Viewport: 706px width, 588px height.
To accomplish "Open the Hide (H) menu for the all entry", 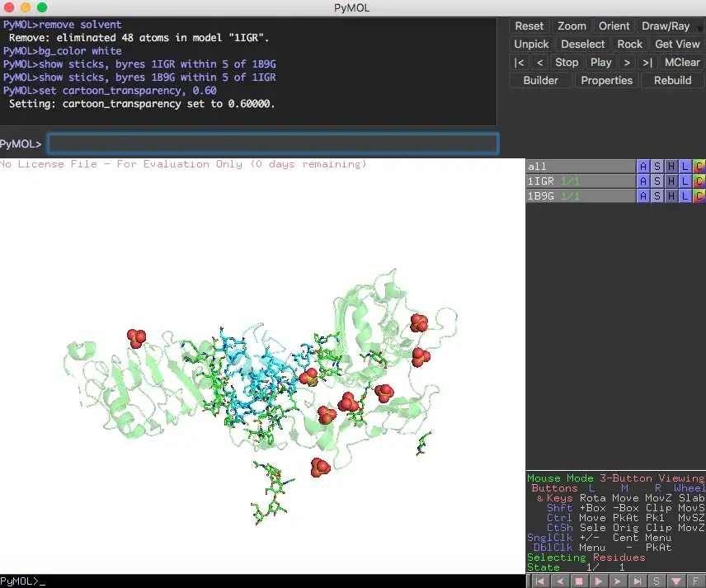I will (671, 166).
